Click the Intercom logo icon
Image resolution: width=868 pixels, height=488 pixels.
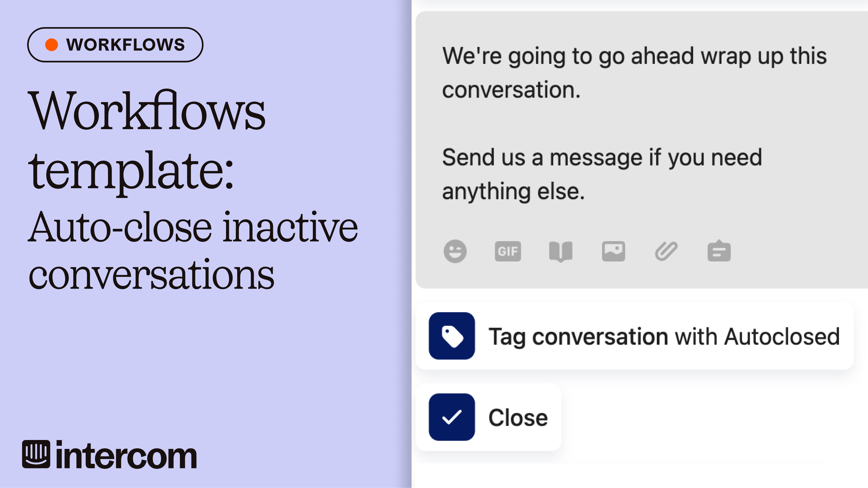[36, 454]
